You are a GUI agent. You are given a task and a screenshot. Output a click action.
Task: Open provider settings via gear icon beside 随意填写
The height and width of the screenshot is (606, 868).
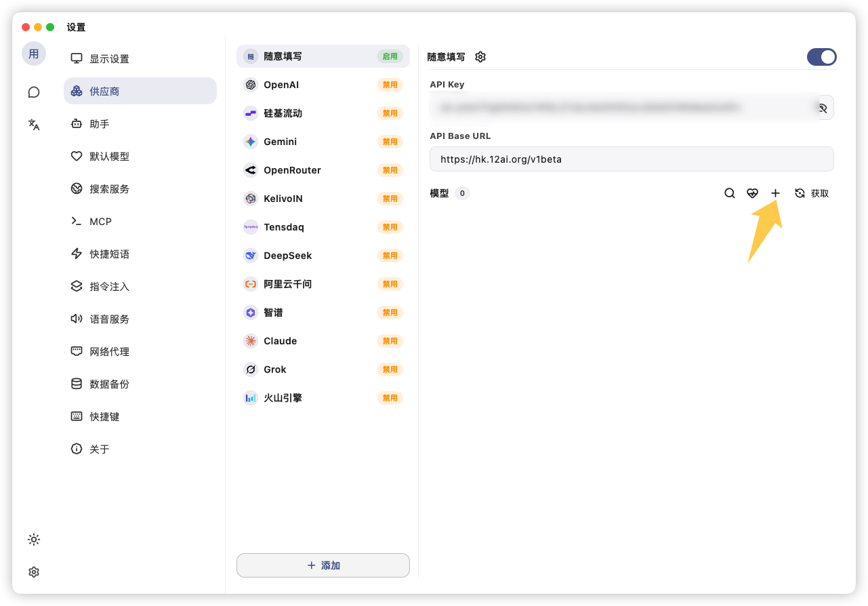(x=480, y=57)
